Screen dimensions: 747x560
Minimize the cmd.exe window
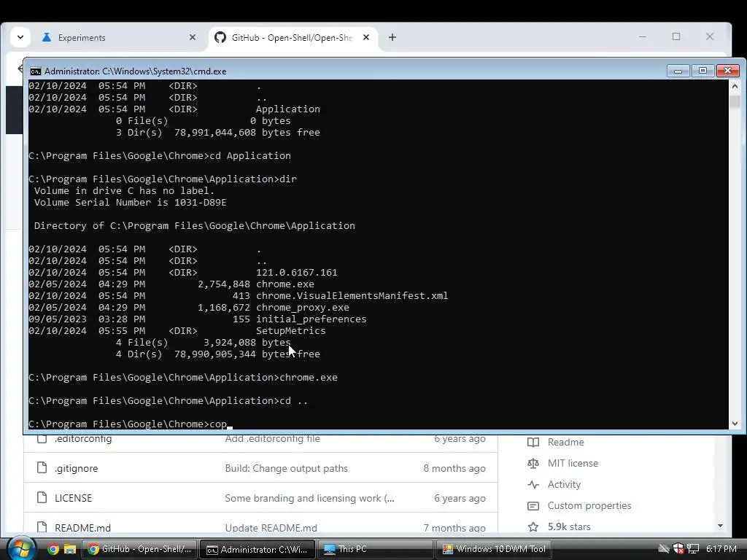point(678,71)
